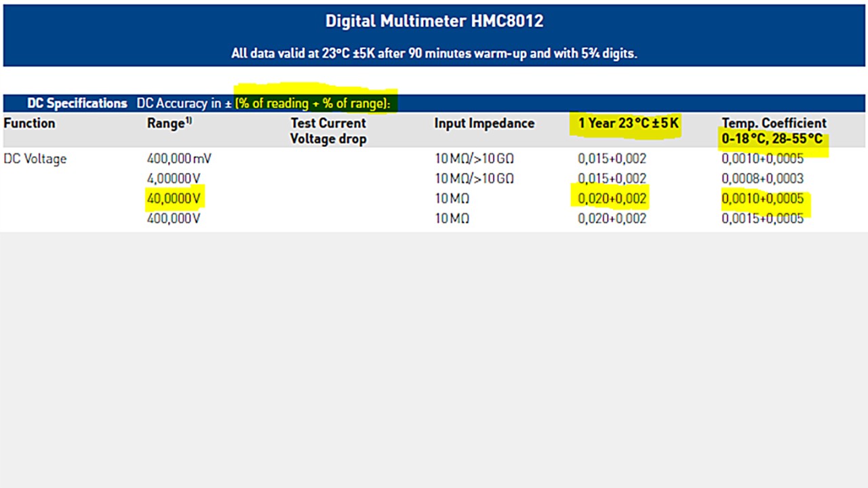Click the input impedance for 400,000 mV row
This screenshot has width=868, height=488.
click(x=475, y=159)
